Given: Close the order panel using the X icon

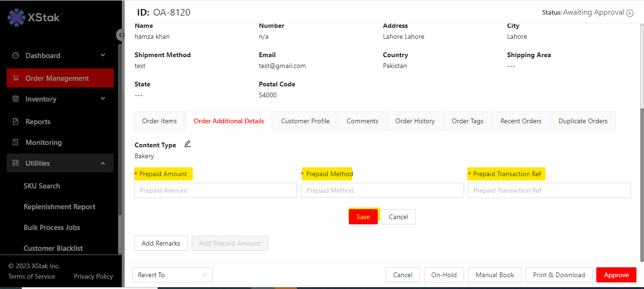Looking at the screenshot, I should [630, 13].
